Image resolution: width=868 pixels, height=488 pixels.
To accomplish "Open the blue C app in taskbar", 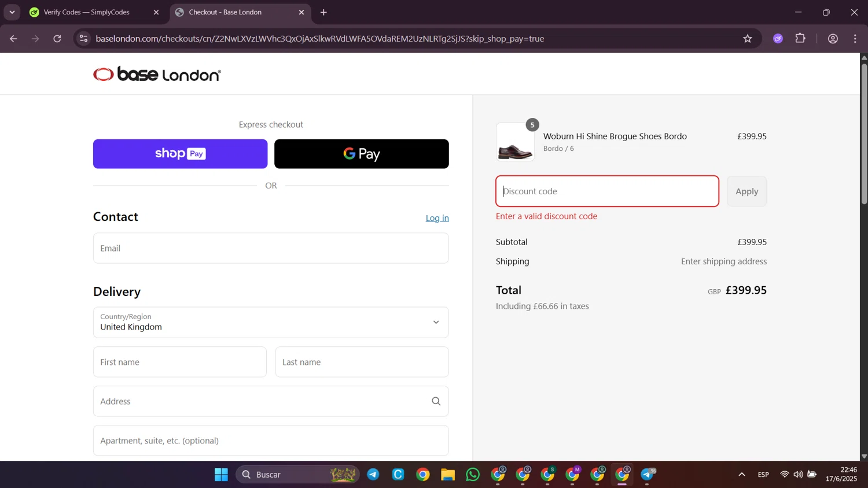I will point(398,475).
